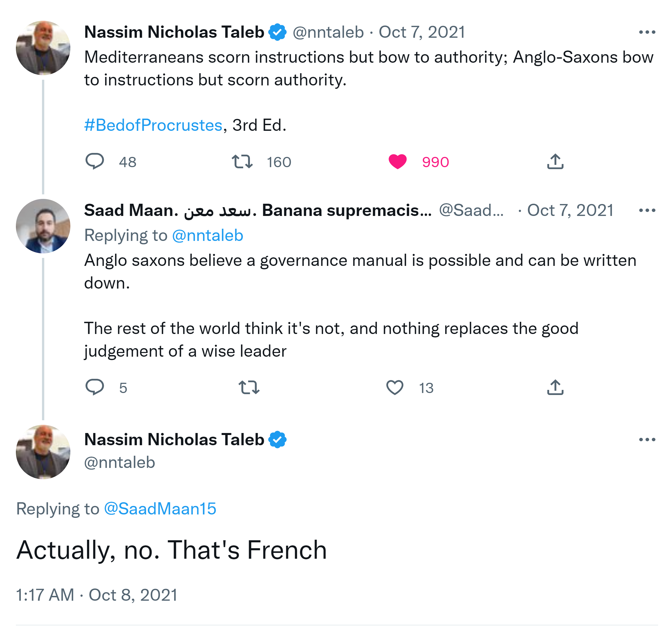Open more options on "Actually, no" tweet
Viewport: 672px width, 641px height.
tap(647, 440)
